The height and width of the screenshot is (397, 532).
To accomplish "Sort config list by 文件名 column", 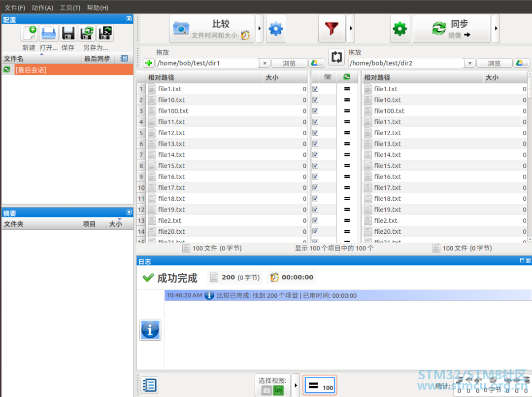I will pos(42,58).
